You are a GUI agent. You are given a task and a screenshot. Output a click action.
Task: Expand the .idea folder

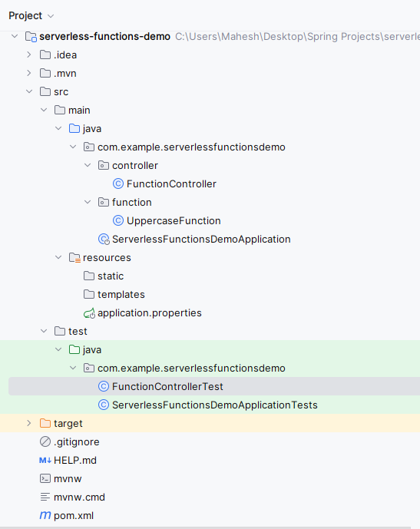[x=29, y=55]
